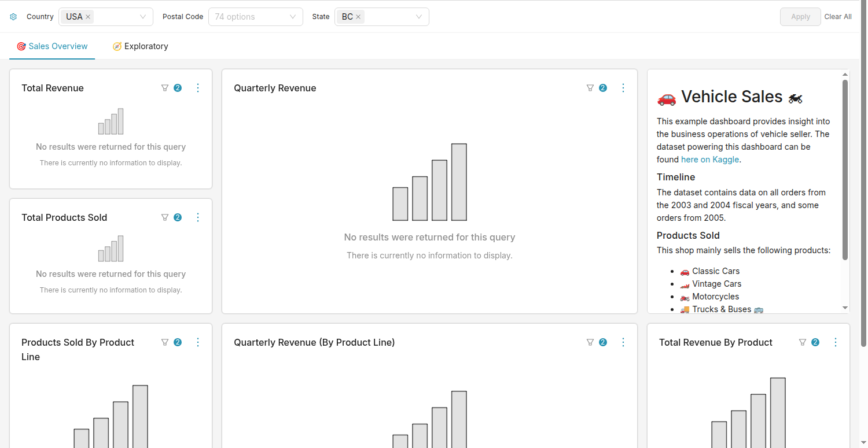The height and width of the screenshot is (448, 868).
Task: Open the here on Kaggle link
Action: 710,160
